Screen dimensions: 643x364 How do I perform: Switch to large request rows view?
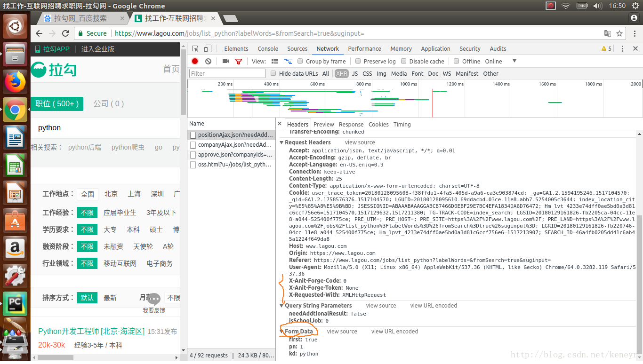coord(275,61)
